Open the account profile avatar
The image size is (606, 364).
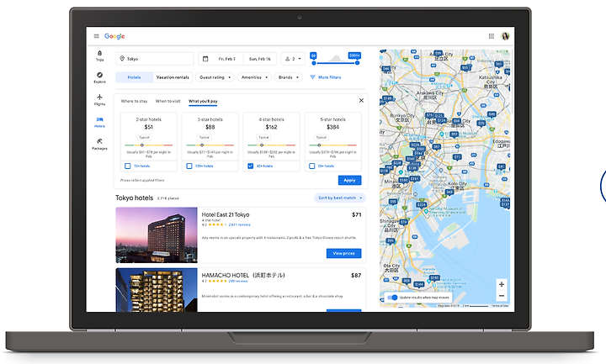pos(505,36)
